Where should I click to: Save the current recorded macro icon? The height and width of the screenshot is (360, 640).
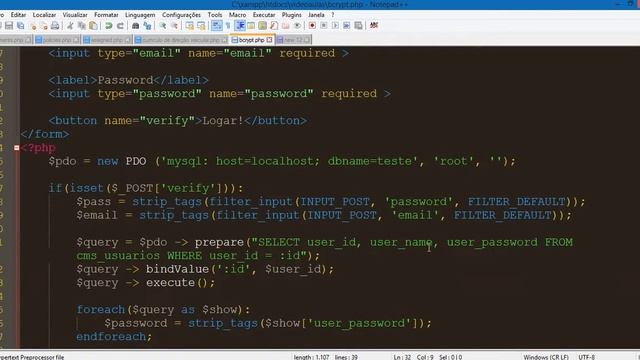(358, 25)
